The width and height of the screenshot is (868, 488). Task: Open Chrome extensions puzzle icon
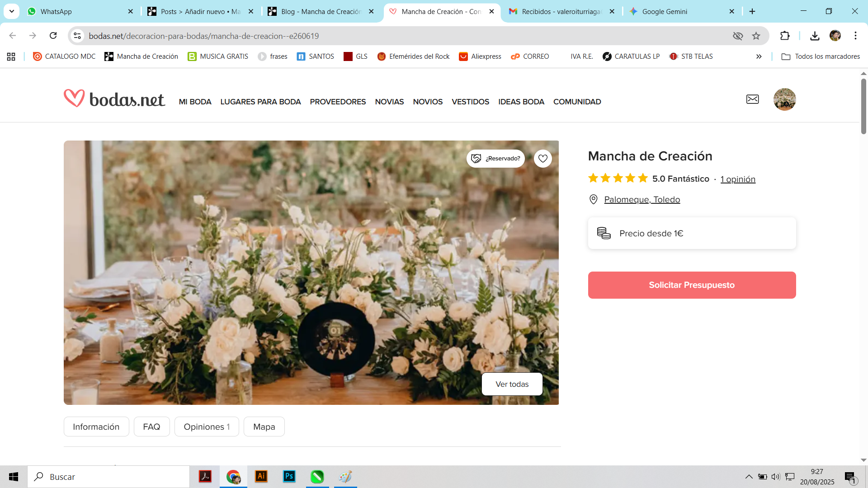(785, 36)
